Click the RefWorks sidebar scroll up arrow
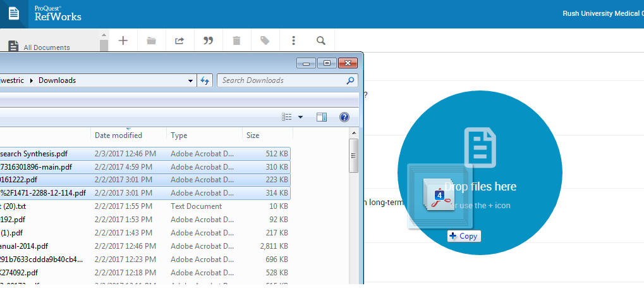Viewport: 644px width, 288px height. 104,36
